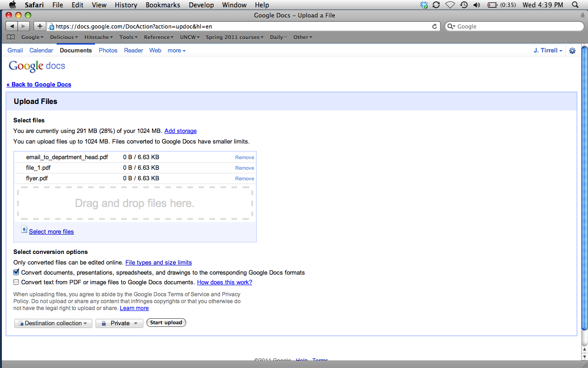Open Spring 2011 courses bookmarks folder
Image resolution: width=588 pixels, height=368 pixels.
[235, 37]
